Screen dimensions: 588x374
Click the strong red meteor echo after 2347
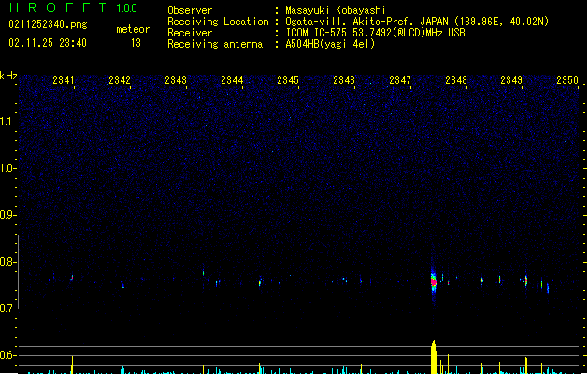coord(434,281)
